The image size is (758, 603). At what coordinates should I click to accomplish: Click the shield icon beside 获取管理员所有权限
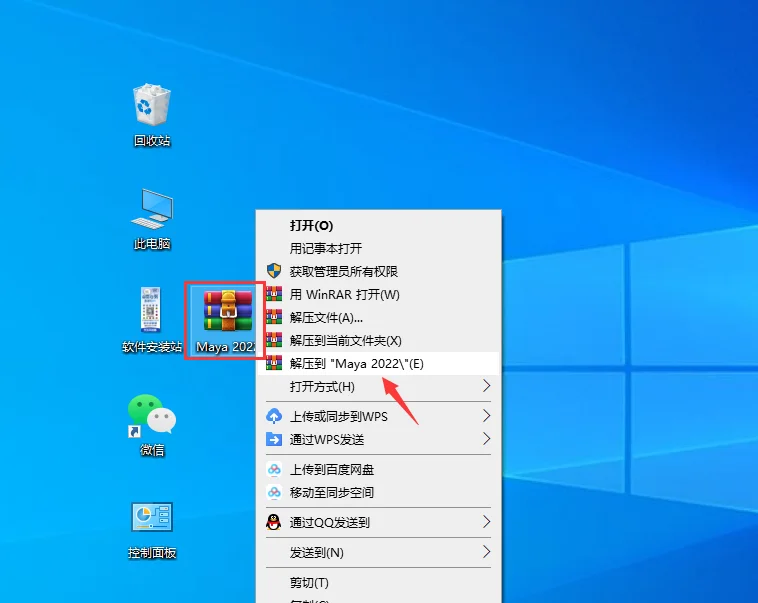(x=274, y=271)
